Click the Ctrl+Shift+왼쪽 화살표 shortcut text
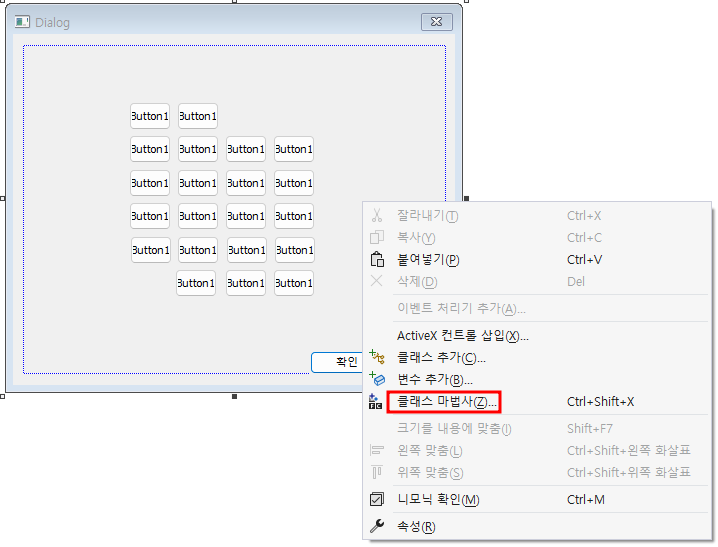718x547 pixels. click(x=629, y=450)
